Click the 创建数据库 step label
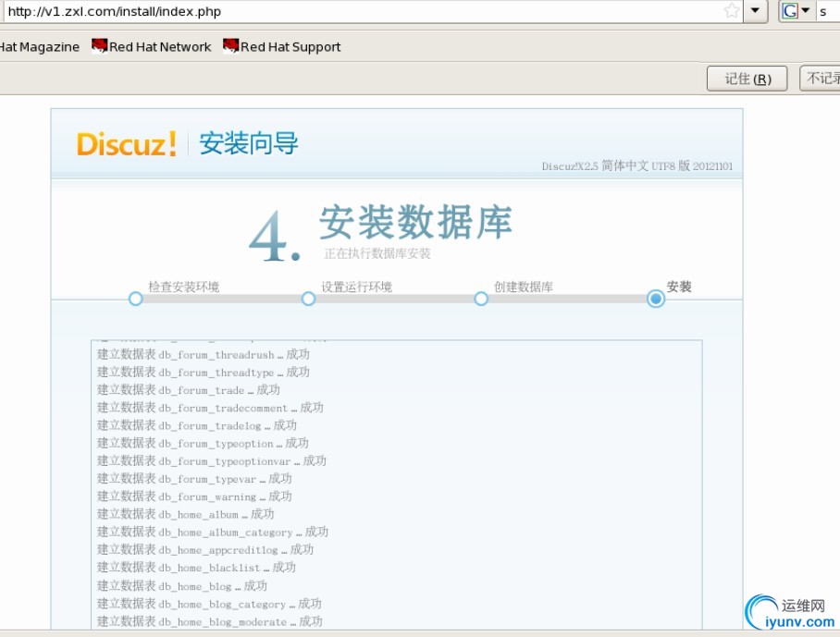Viewport: 840px width, 637px height. point(524,287)
